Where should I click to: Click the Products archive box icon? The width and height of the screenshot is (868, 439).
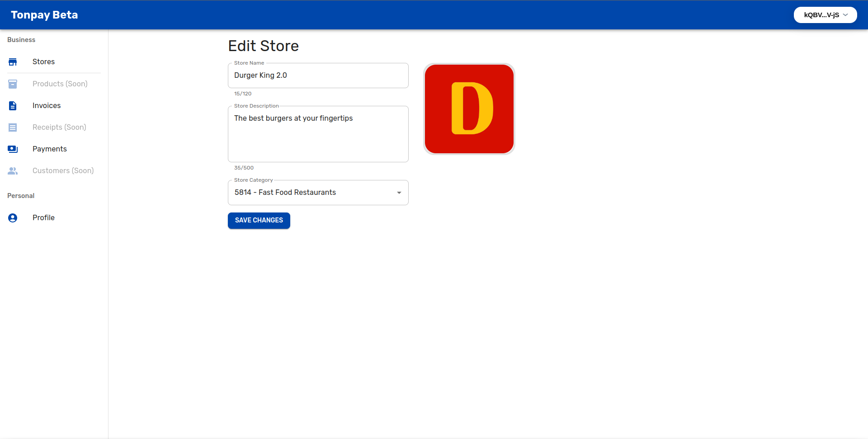pyautogui.click(x=13, y=84)
